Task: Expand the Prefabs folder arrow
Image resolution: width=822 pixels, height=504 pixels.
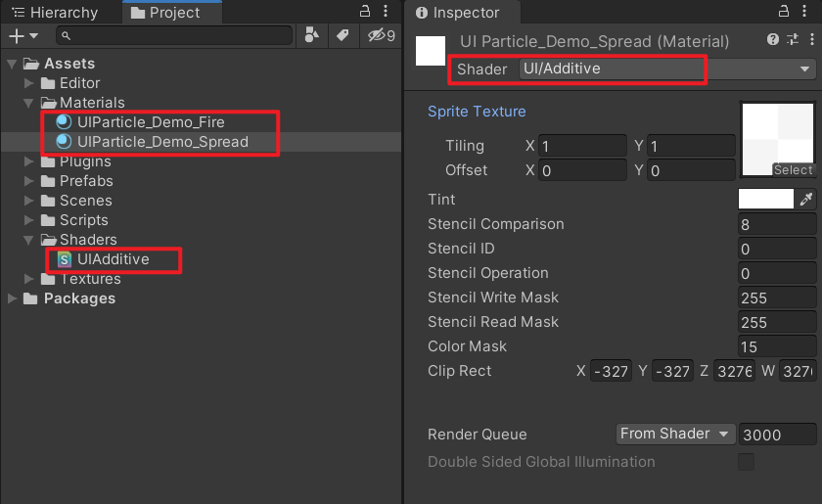Action: (x=28, y=181)
